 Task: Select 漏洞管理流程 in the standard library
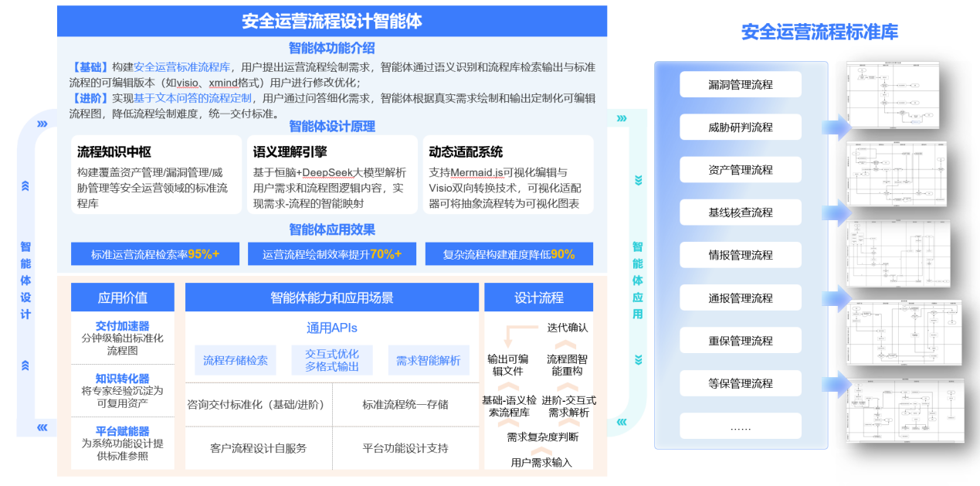(x=740, y=84)
